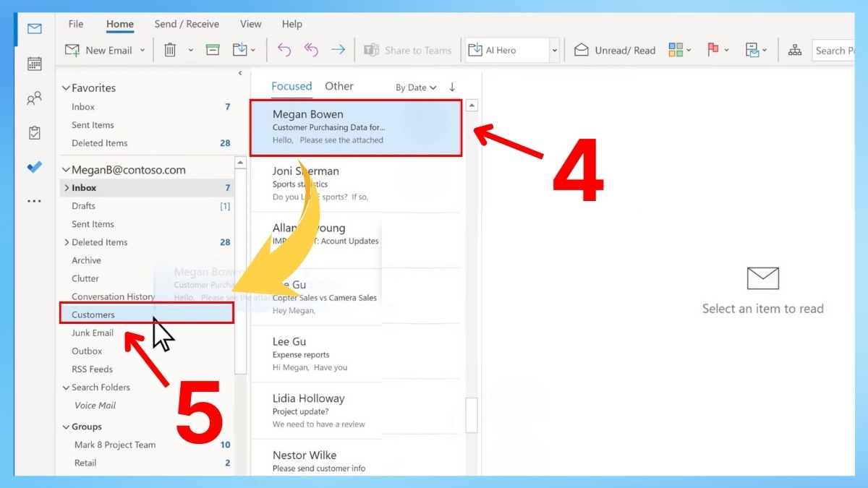Open the Conversation History folder

tap(113, 296)
